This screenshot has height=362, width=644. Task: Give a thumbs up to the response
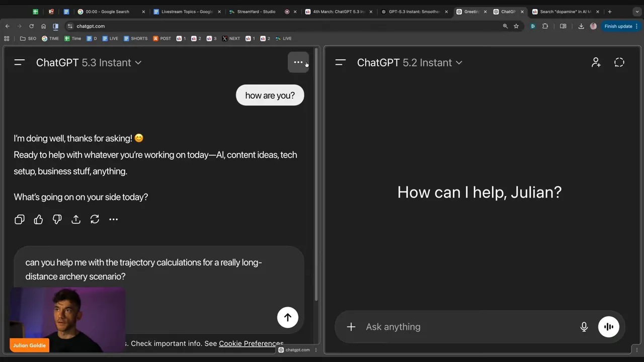point(38,219)
